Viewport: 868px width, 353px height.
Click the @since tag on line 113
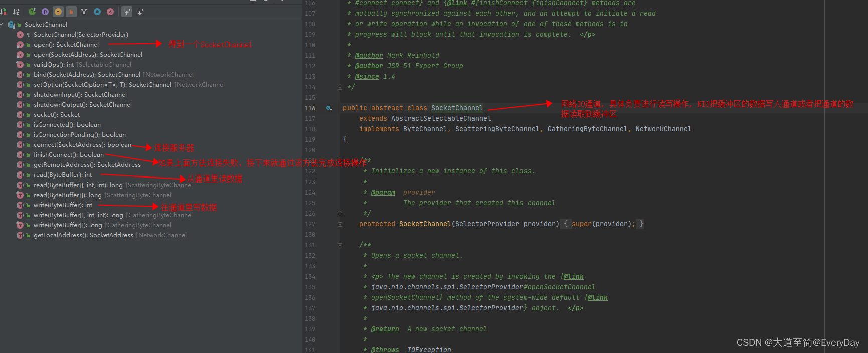tap(367, 76)
